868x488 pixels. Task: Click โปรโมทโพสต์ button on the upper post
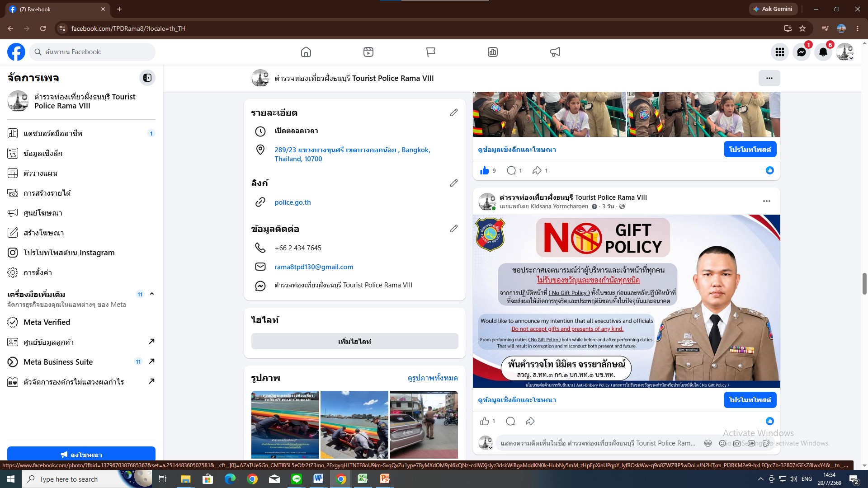750,150
